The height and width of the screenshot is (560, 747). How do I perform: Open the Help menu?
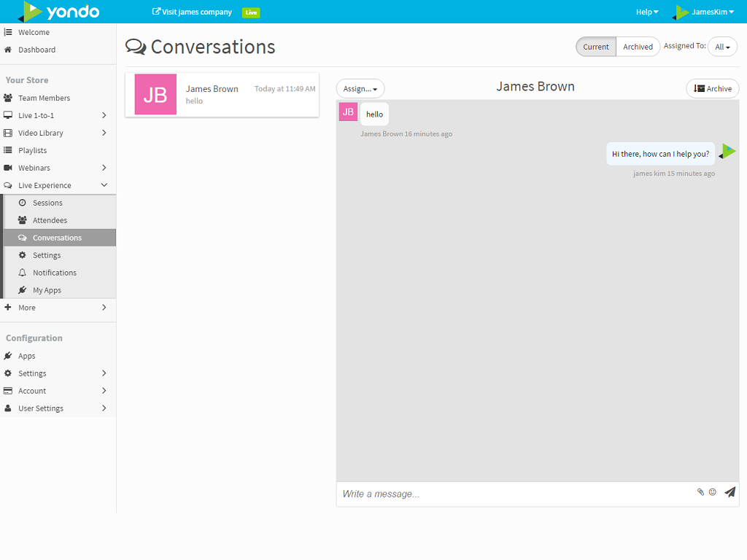click(x=646, y=12)
